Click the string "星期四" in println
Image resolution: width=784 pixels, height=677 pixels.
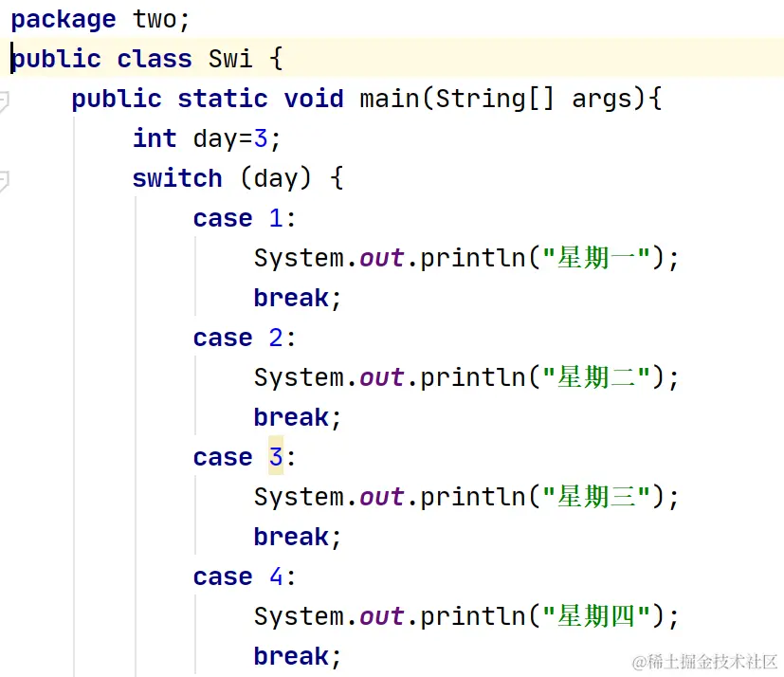pyautogui.click(x=595, y=616)
